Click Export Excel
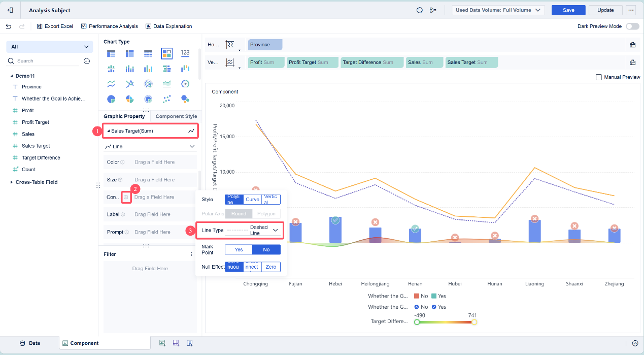This screenshot has width=644, height=355. coord(55,26)
